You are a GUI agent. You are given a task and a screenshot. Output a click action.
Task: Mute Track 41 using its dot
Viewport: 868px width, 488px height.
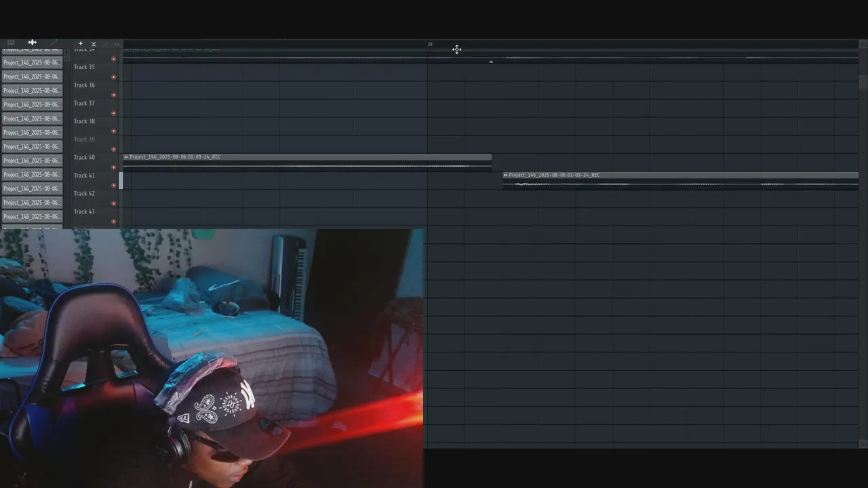(x=113, y=185)
